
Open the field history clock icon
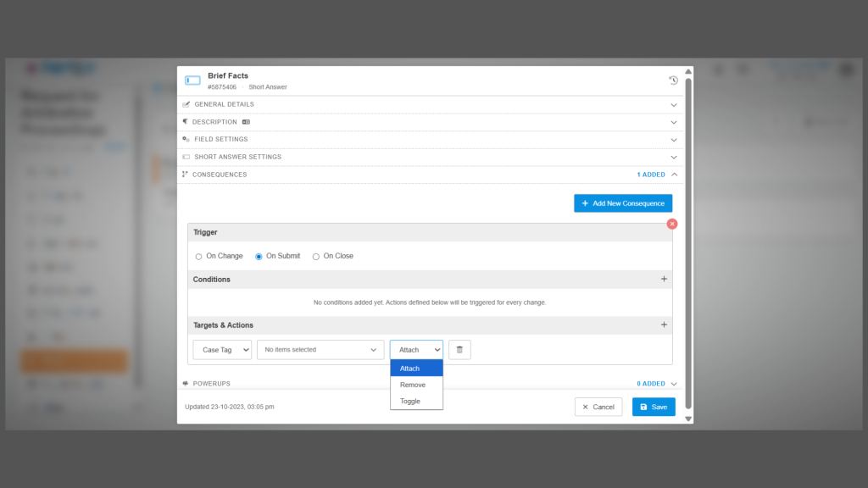(x=673, y=80)
